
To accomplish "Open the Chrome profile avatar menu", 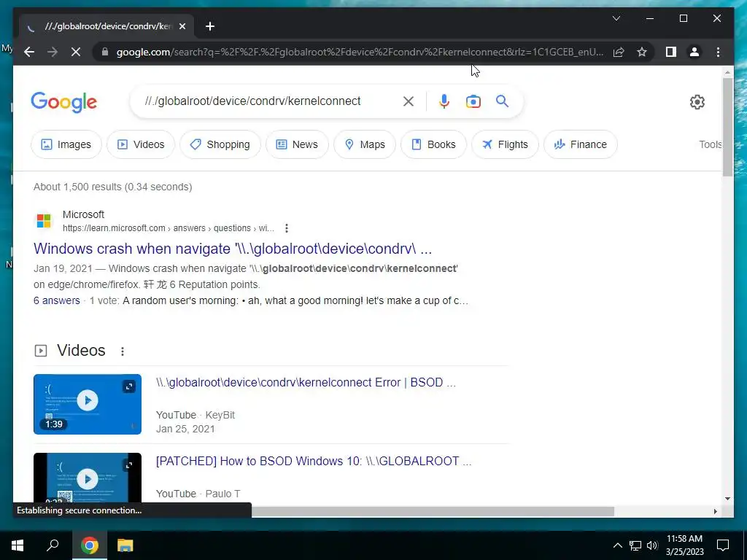I will (694, 52).
